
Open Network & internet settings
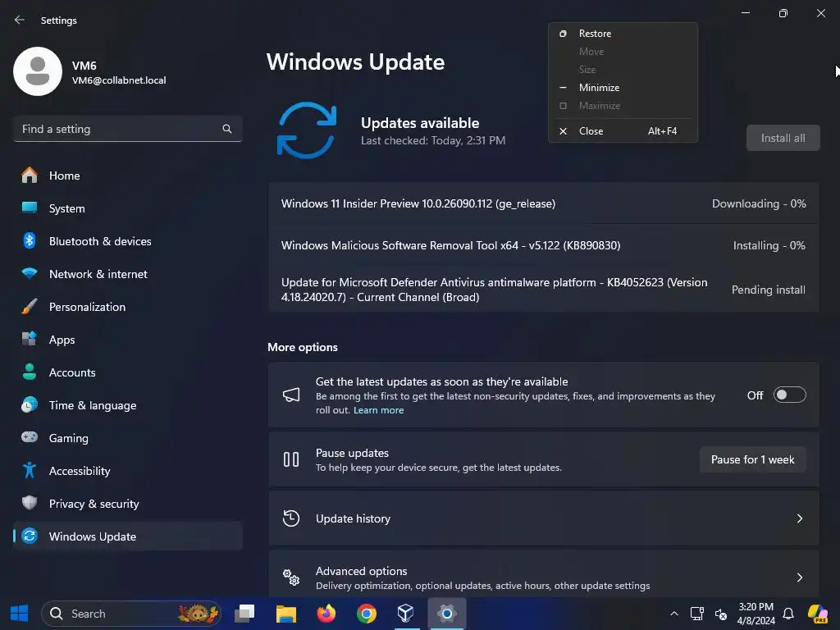[127, 274]
